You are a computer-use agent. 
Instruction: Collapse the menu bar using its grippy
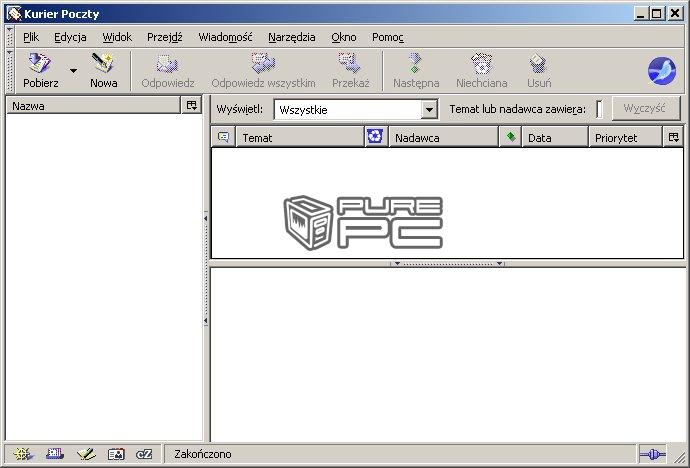10,37
